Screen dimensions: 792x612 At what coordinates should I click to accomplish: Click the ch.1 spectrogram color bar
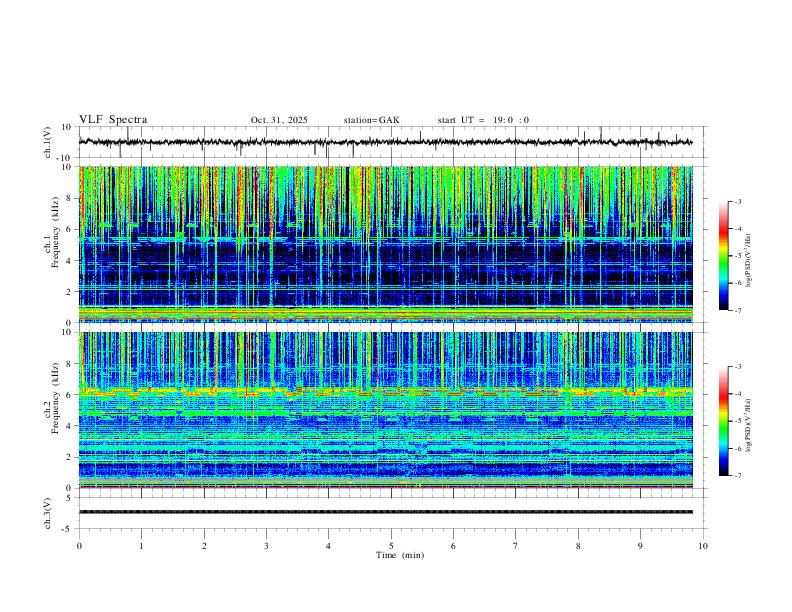tap(723, 256)
